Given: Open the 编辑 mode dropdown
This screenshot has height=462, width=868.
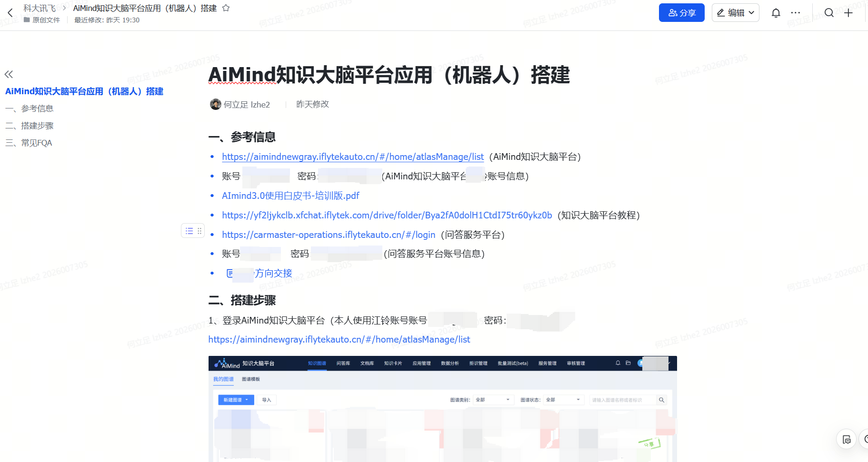Looking at the screenshot, I should [735, 13].
